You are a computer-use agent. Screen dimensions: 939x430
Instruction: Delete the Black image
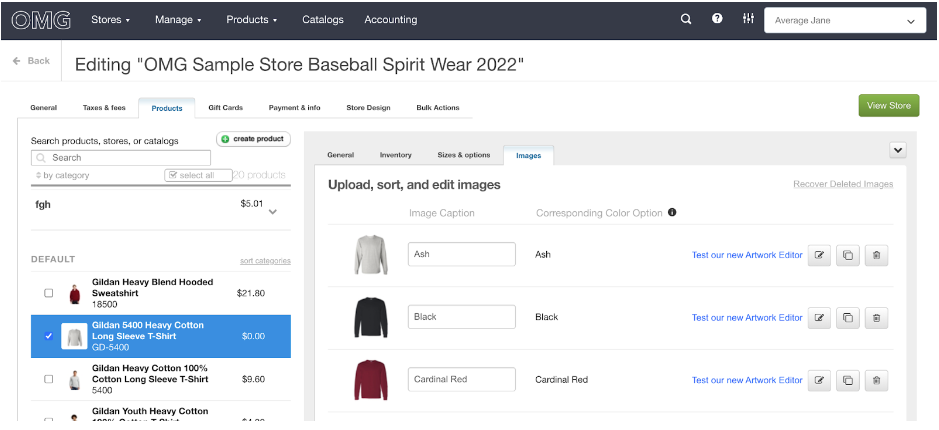tap(877, 317)
